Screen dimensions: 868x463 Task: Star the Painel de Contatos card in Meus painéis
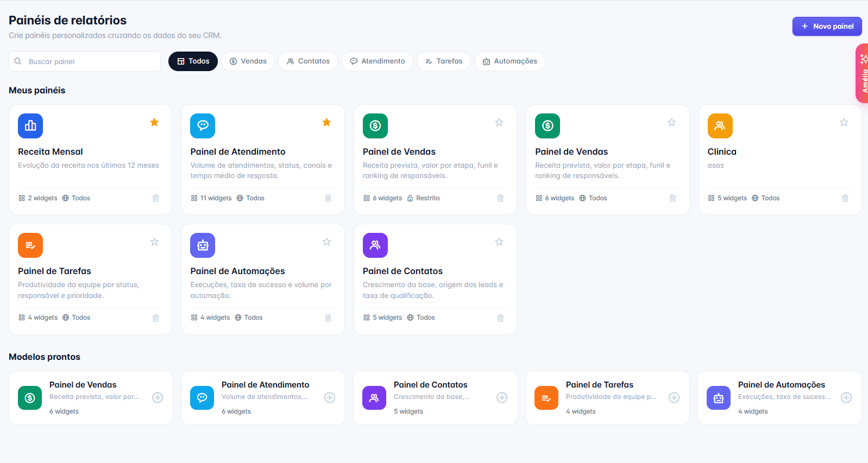coord(499,242)
